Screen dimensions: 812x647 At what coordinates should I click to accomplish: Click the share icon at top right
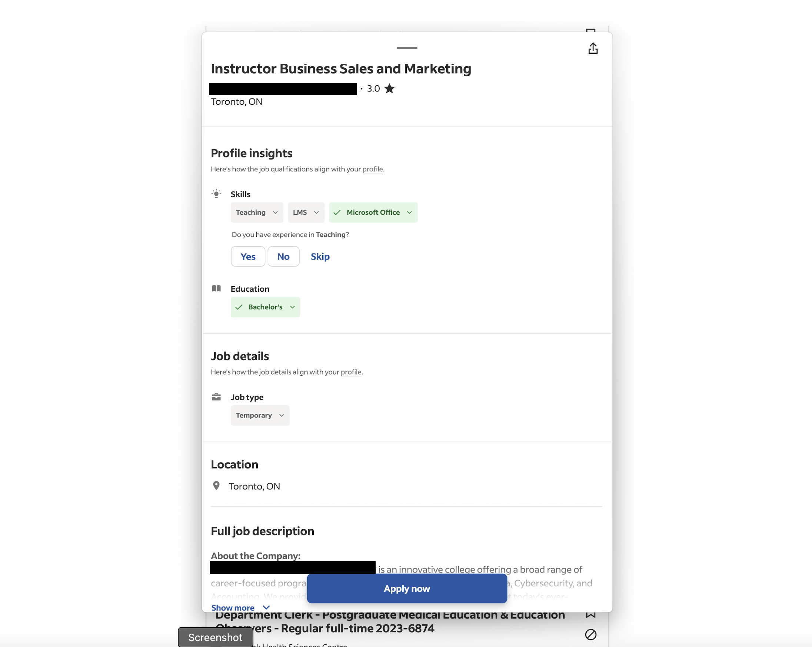(593, 48)
